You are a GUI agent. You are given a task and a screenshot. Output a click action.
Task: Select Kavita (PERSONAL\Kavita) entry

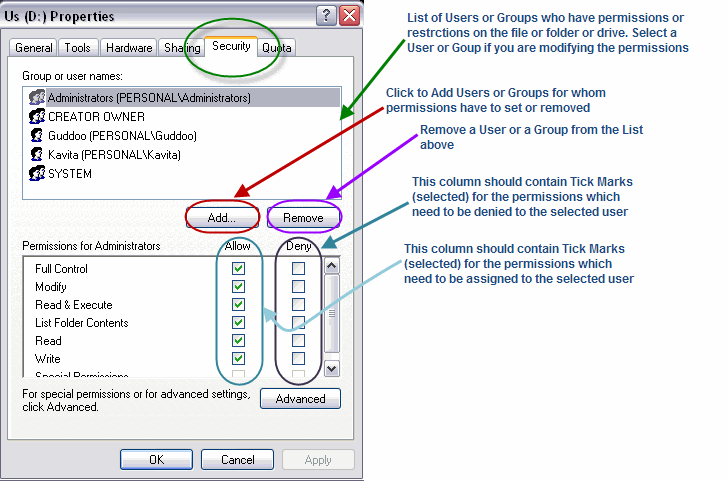(182, 154)
